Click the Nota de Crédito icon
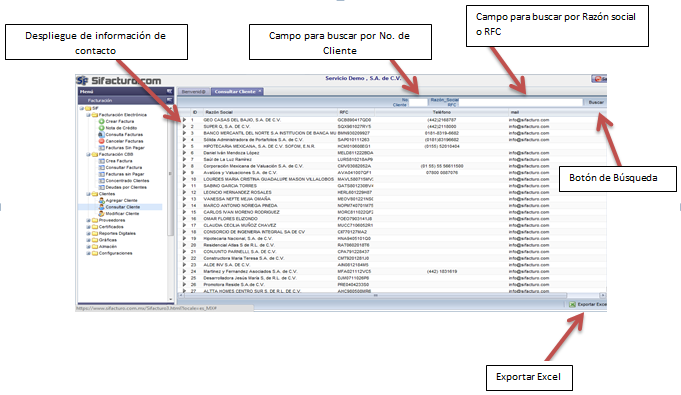Viewport: 681px width, 395px height. [101, 128]
